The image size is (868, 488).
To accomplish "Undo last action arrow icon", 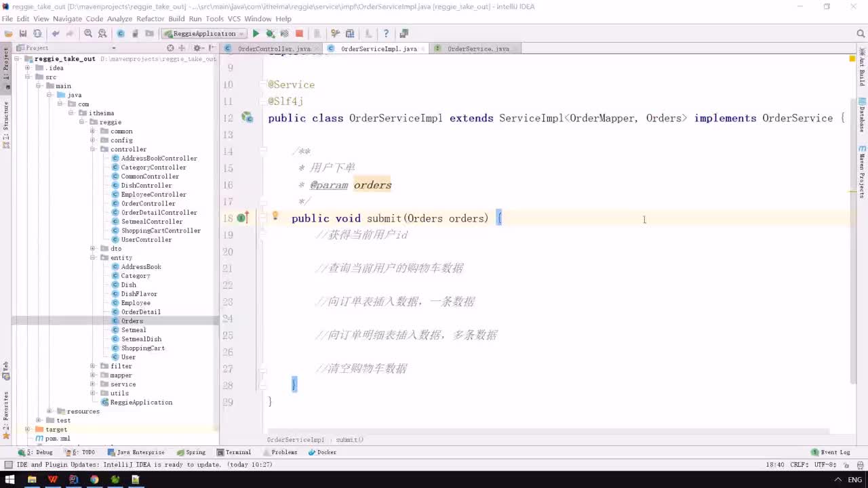I will [55, 33].
